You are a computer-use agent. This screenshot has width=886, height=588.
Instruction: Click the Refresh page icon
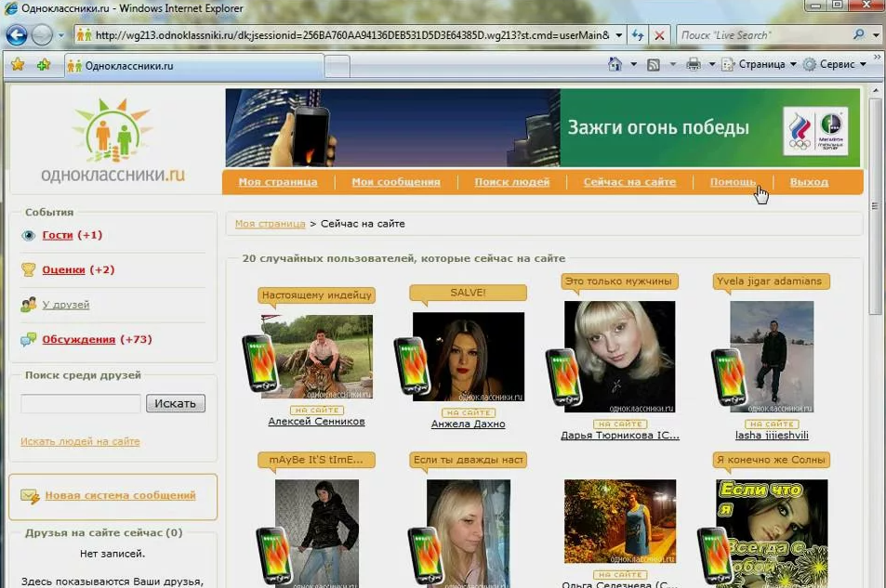point(638,35)
